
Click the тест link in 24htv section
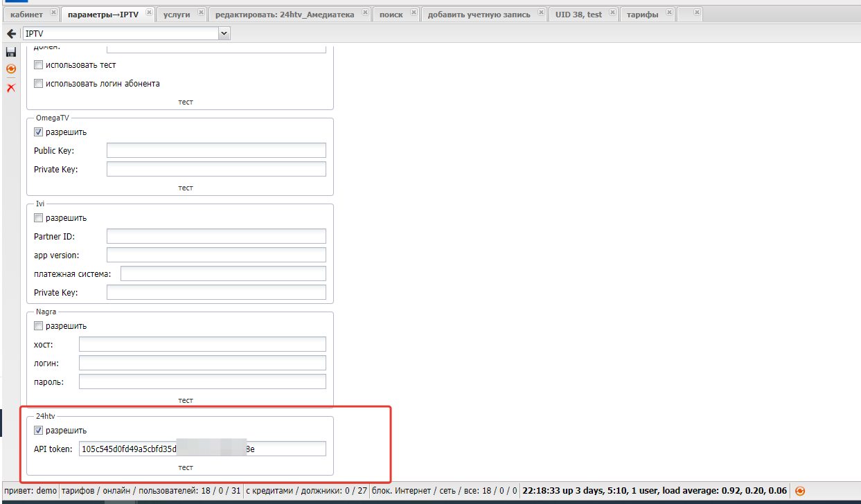pyautogui.click(x=185, y=467)
